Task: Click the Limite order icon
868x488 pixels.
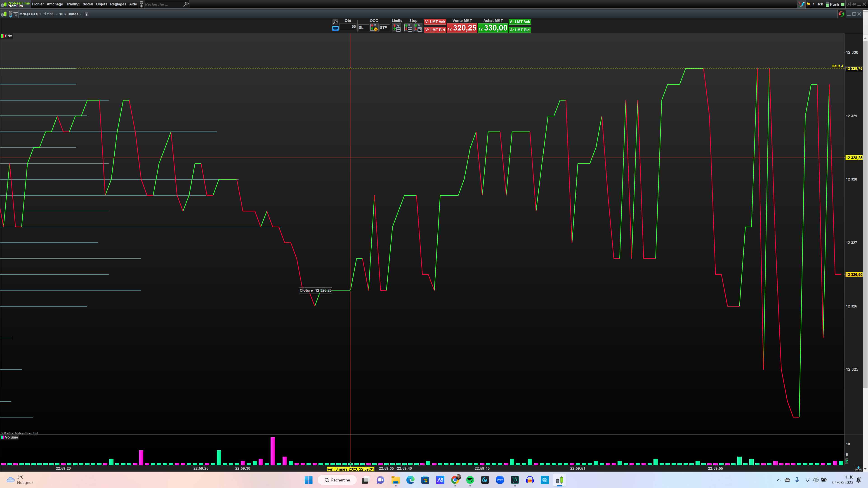Action: pyautogui.click(x=397, y=28)
